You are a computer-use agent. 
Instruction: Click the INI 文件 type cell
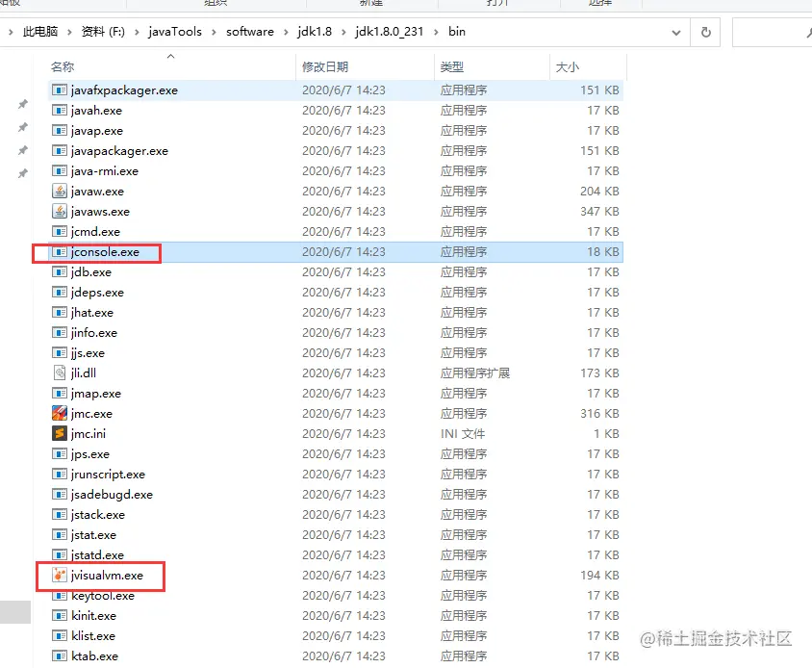point(463,434)
